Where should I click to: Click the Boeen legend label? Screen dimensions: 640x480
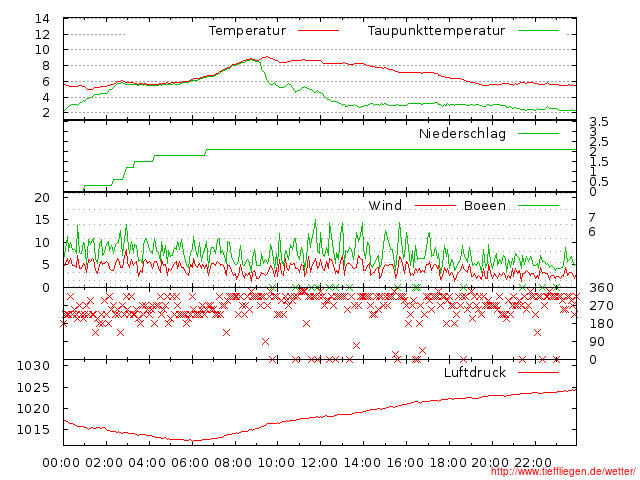(485, 205)
